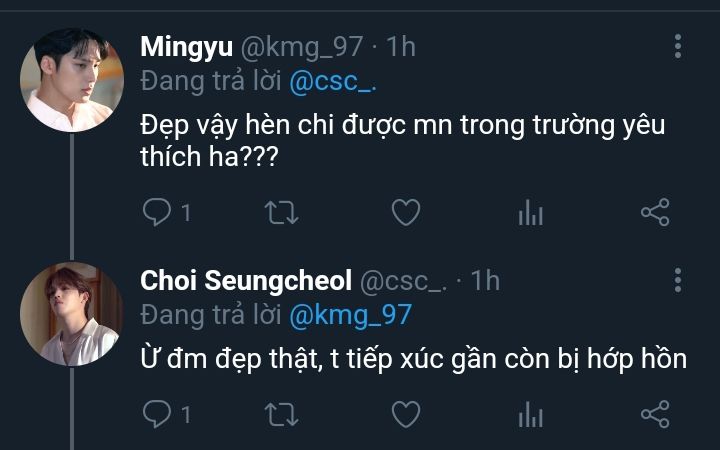Open the @kmg_97 mention link
This screenshot has height=450, width=720.
pos(350,315)
